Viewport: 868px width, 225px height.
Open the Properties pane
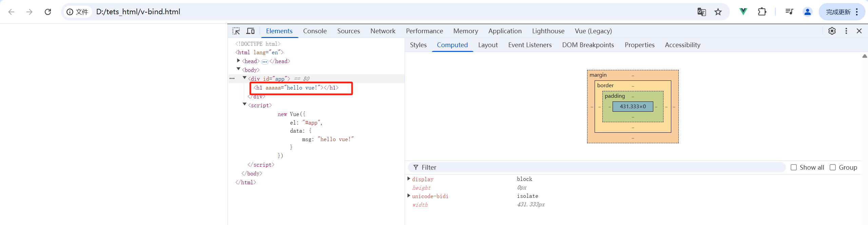tap(639, 45)
